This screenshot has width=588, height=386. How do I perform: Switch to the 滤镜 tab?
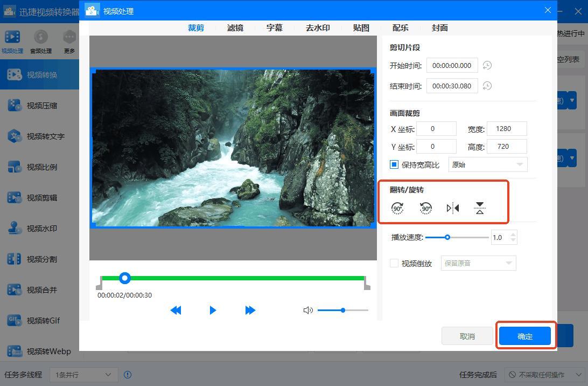[x=235, y=27]
